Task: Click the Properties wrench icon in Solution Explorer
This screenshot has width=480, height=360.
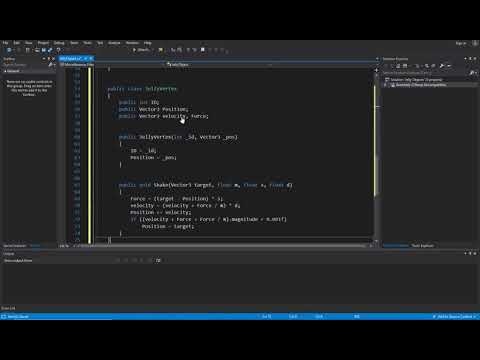Action: coord(442,66)
